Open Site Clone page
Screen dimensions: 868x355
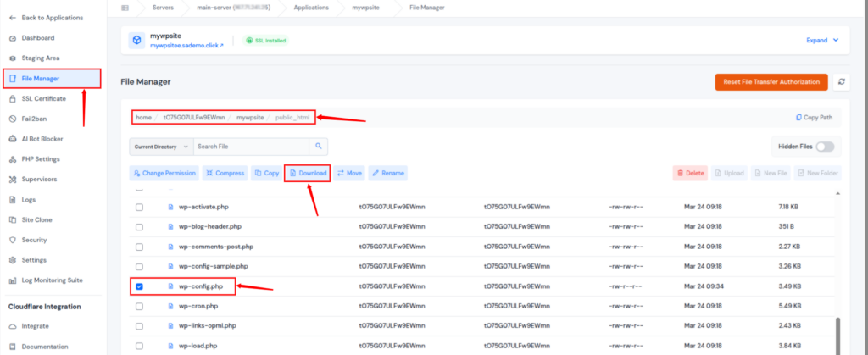coord(36,219)
